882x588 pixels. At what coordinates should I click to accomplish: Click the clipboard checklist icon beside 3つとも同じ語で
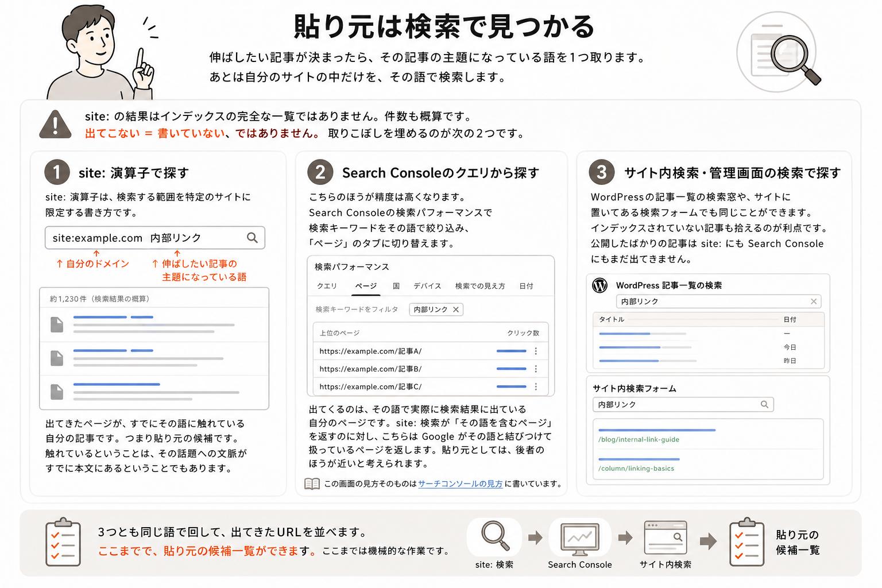(63, 541)
